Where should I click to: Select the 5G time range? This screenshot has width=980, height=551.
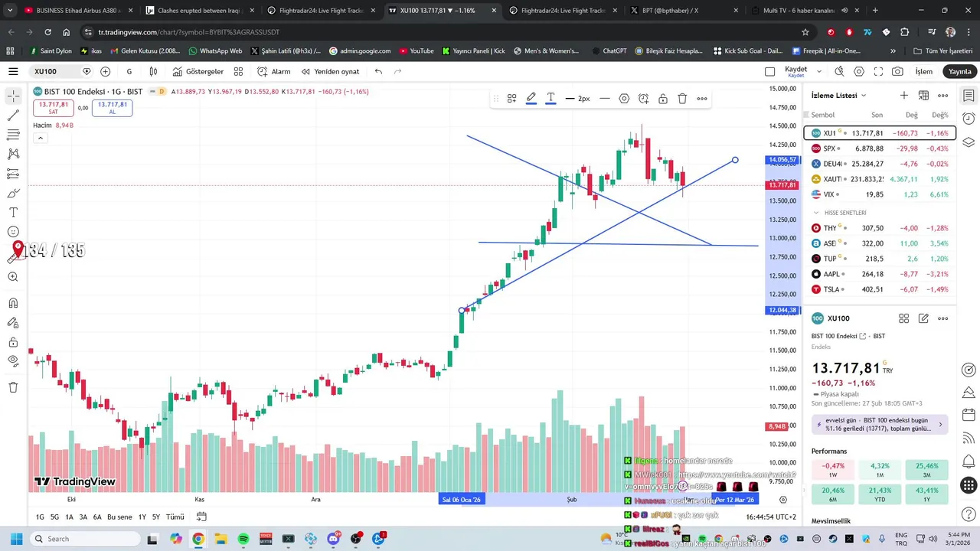(x=54, y=517)
